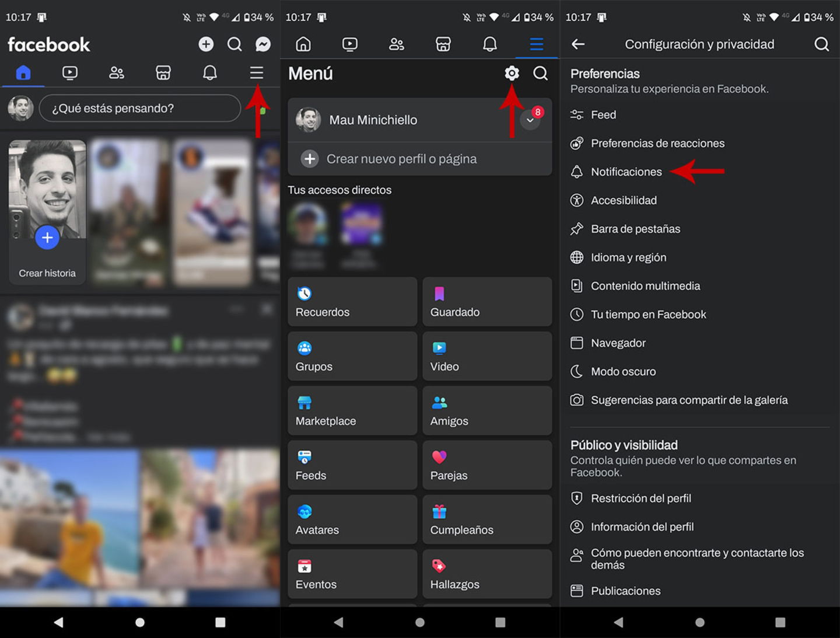
Task: Tap Android back button under the feed screen
Action: click(58, 623)
